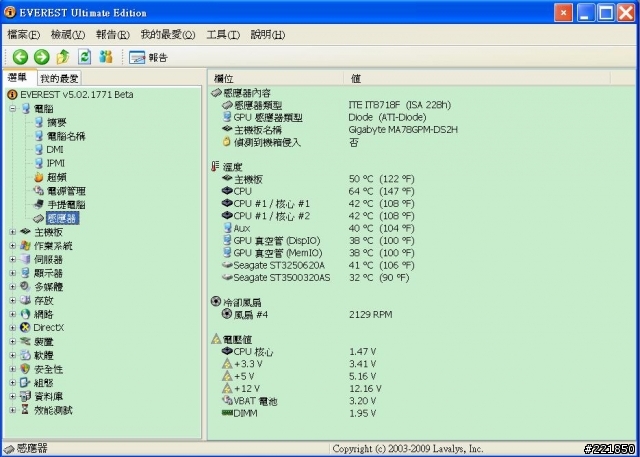The height and width of the screenshot is (457, 640).
Task: Select the 摘要 icon in the tree
Action: click(x=39, y=122)
